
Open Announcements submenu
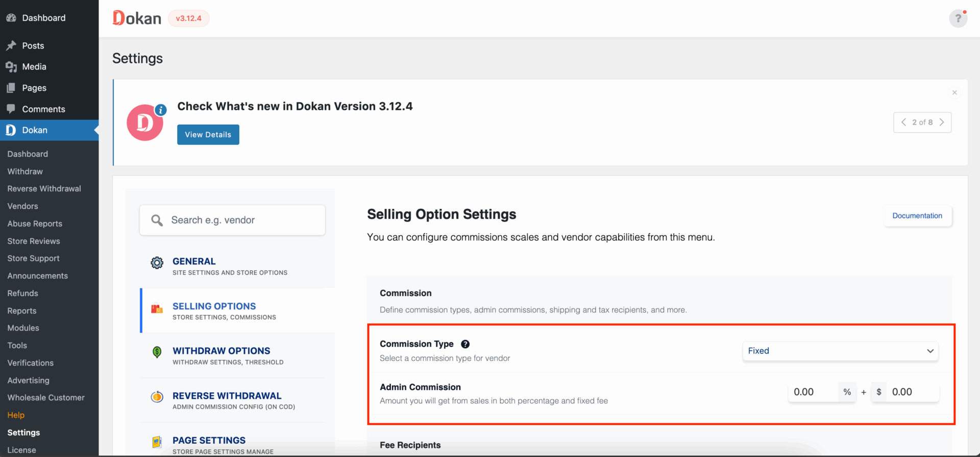(x=38, y=276)
